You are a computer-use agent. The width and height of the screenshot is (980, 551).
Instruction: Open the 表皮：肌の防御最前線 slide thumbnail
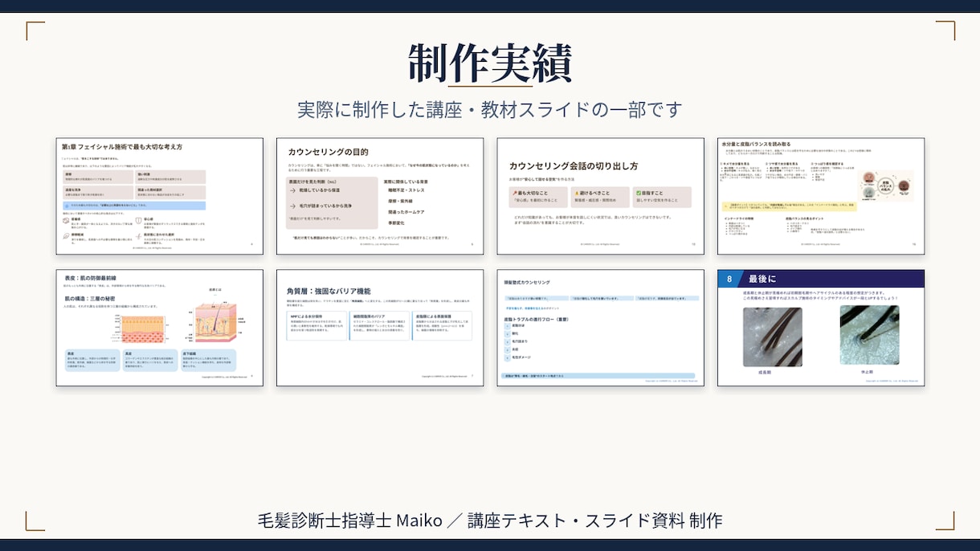coord(159,328)
